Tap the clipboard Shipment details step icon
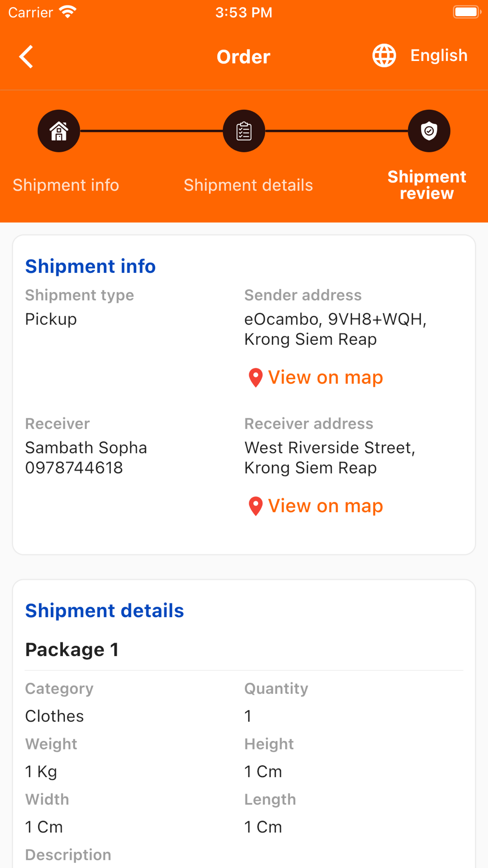This screenshot has width=488, height=868. [x=244, y=131]
